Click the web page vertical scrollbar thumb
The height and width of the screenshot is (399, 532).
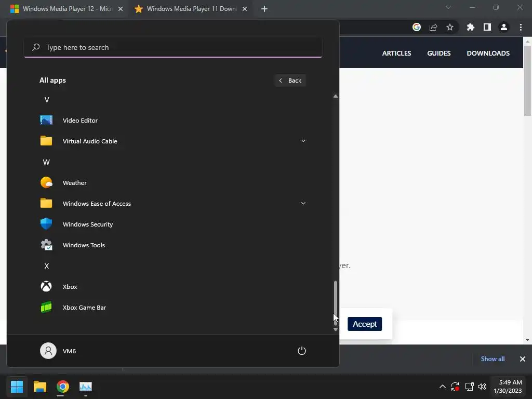coord(527,81)
